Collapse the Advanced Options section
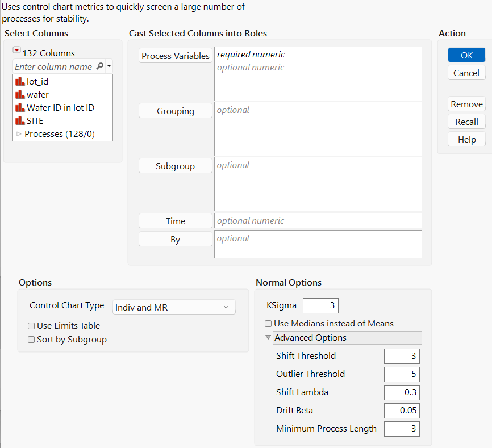Image resolution: width=492 pixels, height=448 pixels. point(269,338)
